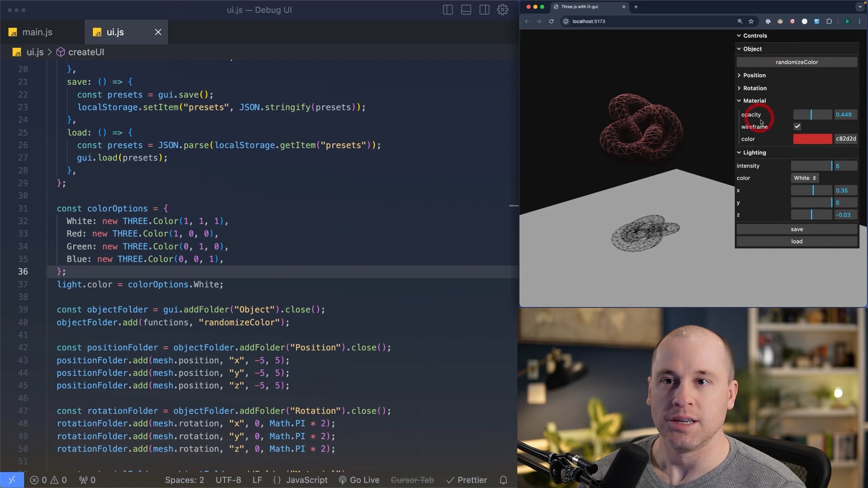
Task: Select the Three.js with lil-gui browser tab
Action: coord(590,7)
